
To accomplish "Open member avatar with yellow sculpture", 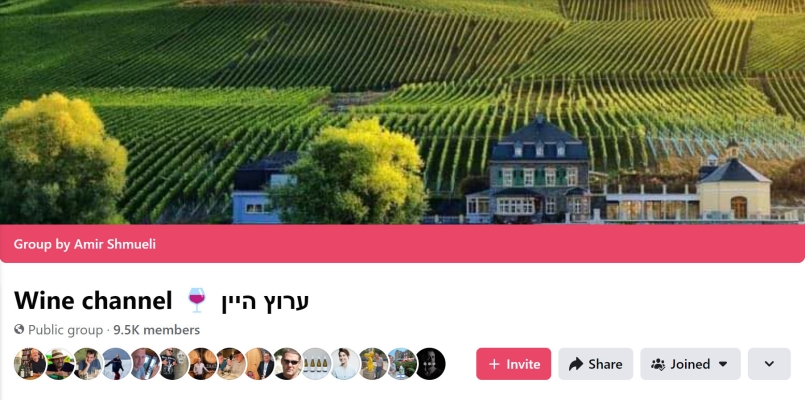I will pos(373,364).
